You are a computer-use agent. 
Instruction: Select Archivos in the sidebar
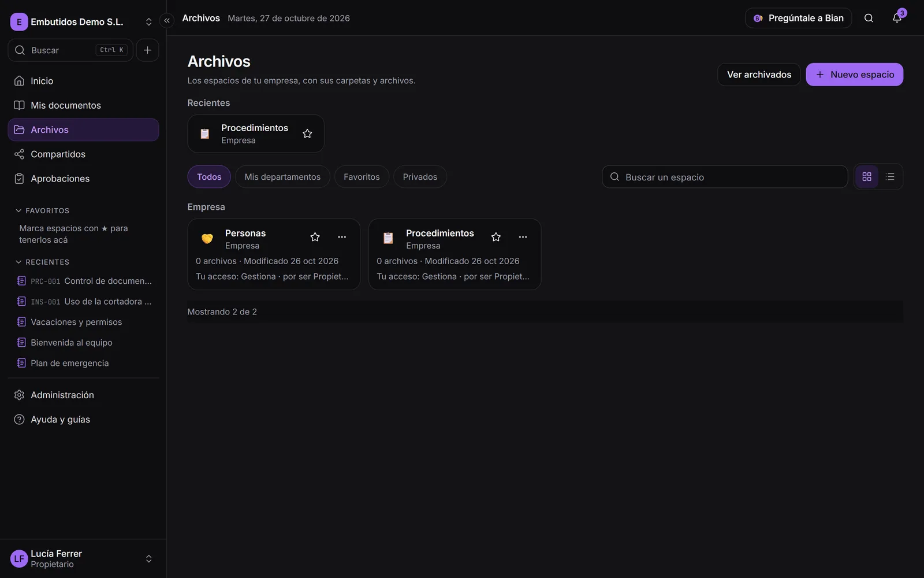[83, 129]
